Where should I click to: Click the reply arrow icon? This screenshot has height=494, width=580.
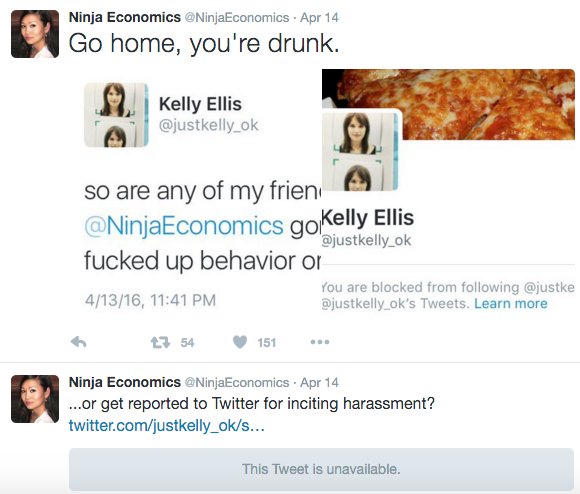[78, 342]
